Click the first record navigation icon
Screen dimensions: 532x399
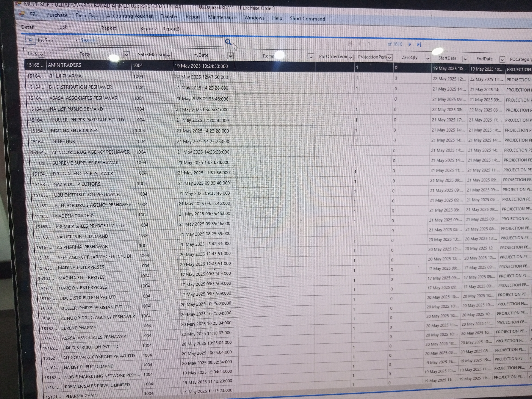coord(350,44)
